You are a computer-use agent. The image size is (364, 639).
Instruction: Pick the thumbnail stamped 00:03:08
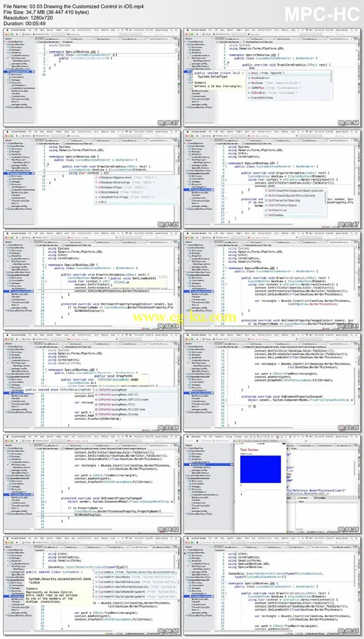[92, 383]
